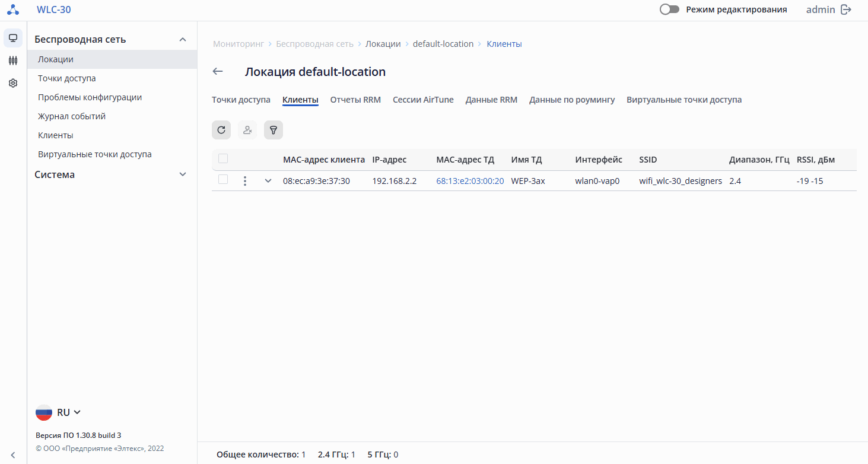Screen dimensions: 868x464
Task: Click the RSSI value -19 -15
Action: [810, 181]
